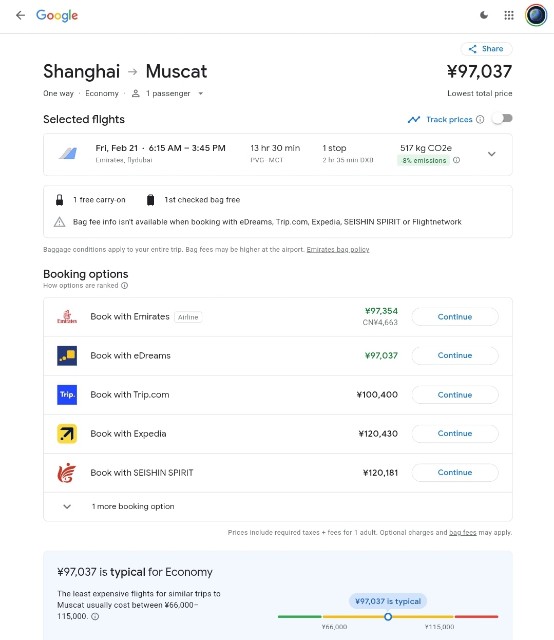Click the bag fee warning triangle icon
This screenshot has height=640, width=554.
point(60,222)
